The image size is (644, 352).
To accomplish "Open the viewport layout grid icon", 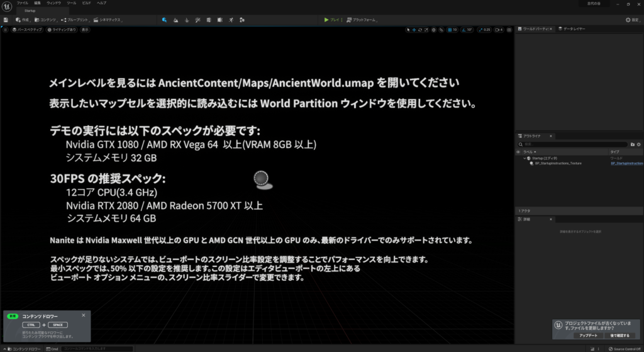I will 509,30.
